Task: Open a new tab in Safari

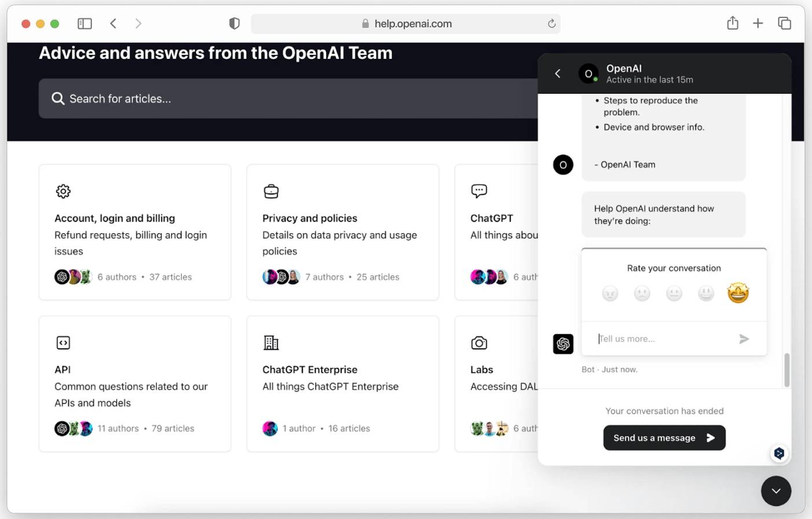Action: tap(758, 23)
